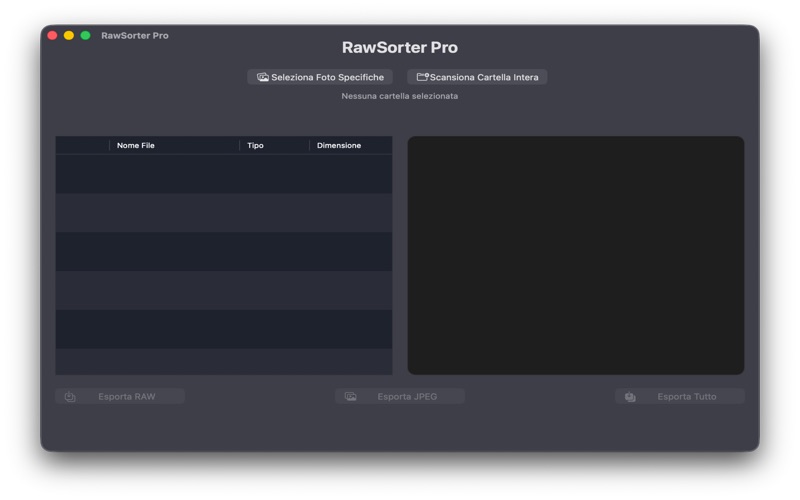Screen dimensions: 800x500
Task: Close the RawSorter Pro window
Action: coord(52,35)
